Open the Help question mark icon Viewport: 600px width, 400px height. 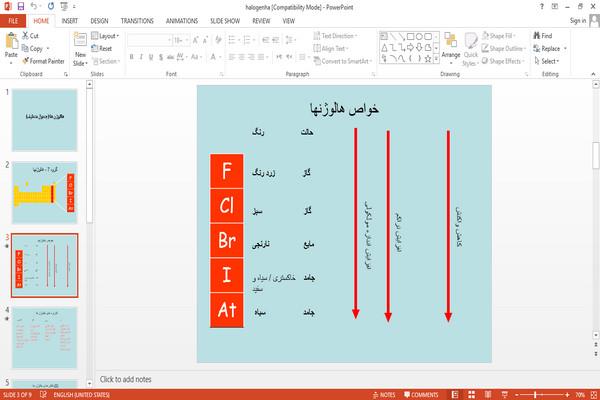[x=541, y=7]
